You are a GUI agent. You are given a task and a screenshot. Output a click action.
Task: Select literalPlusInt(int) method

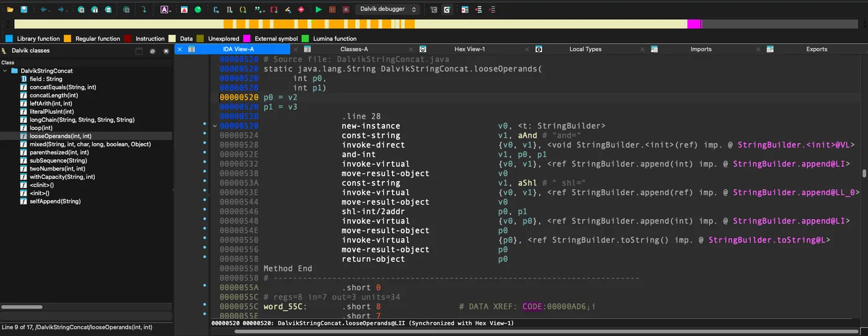click(52, 112)
